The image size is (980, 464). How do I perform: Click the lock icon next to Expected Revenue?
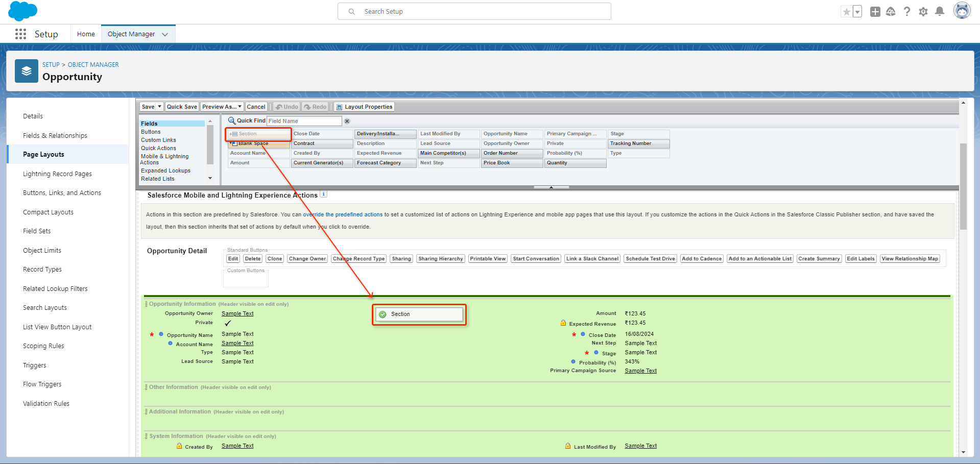click(x=563, y=323)
